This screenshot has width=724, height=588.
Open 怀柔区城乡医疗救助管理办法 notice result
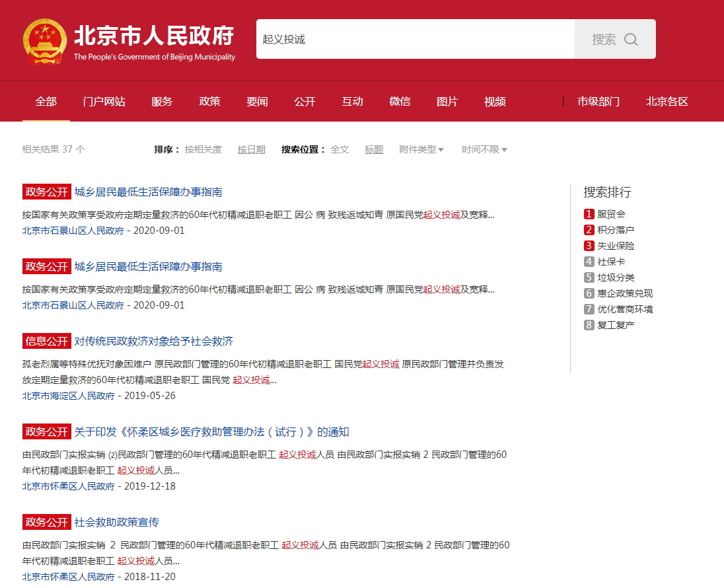(211, 432)
